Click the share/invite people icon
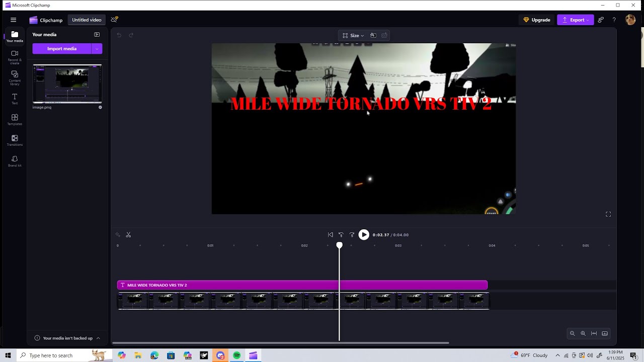 (601, 20)
